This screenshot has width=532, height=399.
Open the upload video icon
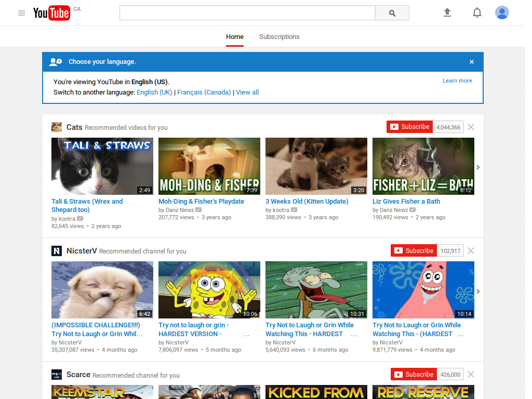pos(447,12)
